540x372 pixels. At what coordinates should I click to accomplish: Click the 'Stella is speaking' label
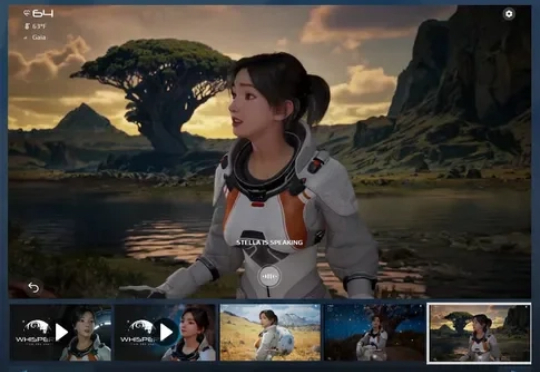[x=269, y=242]
